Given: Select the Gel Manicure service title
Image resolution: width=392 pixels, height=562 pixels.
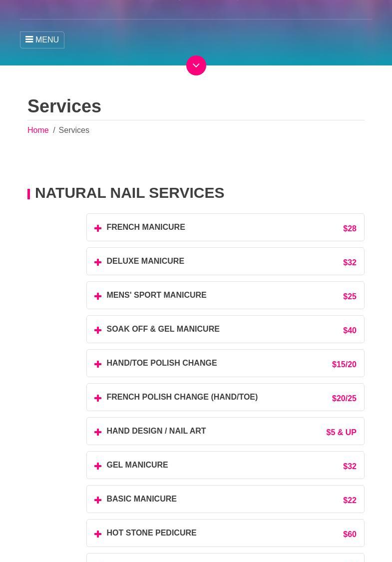Looking at the screenshot, I should pos(137,465).
